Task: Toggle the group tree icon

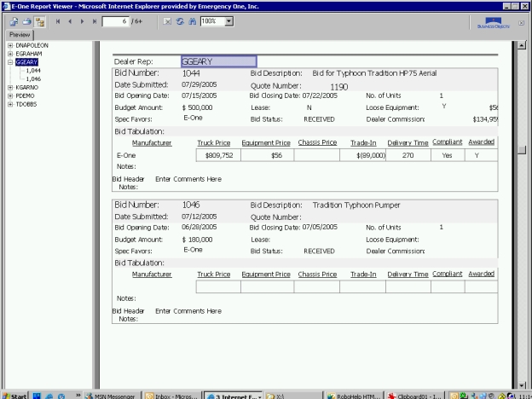Action: pyautogui.click(x=40, y=22)
